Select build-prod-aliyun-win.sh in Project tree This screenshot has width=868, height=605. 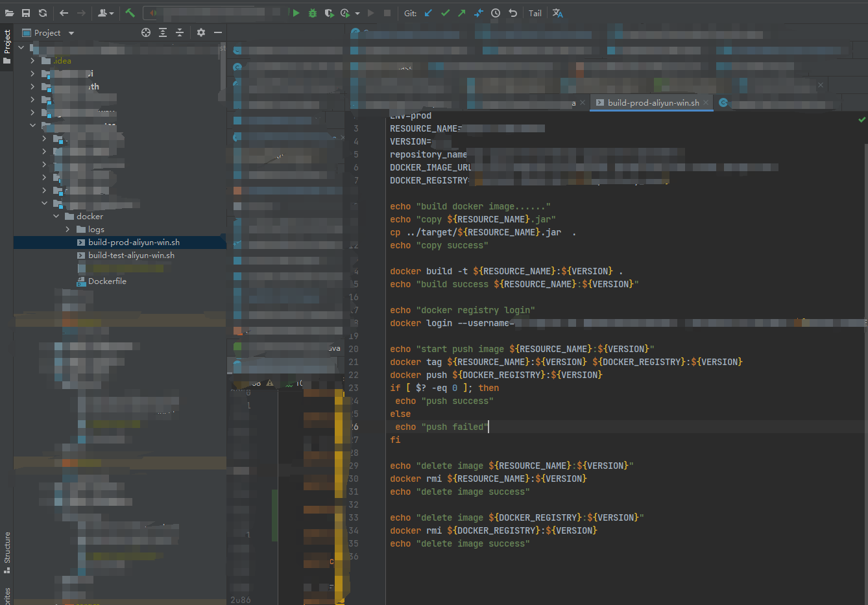pyautogui.click(x=134, y=242)
